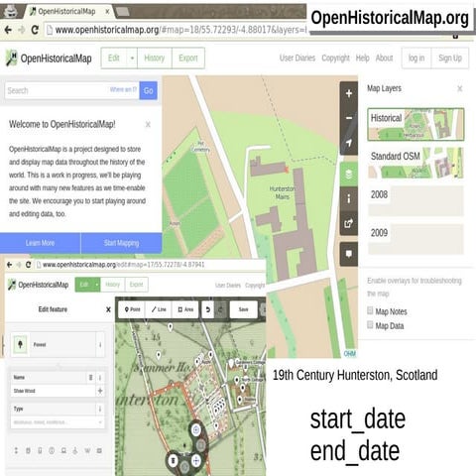This screenshot has width=476, height=476.
Task: Open the Help link
Action: [362, 59]
